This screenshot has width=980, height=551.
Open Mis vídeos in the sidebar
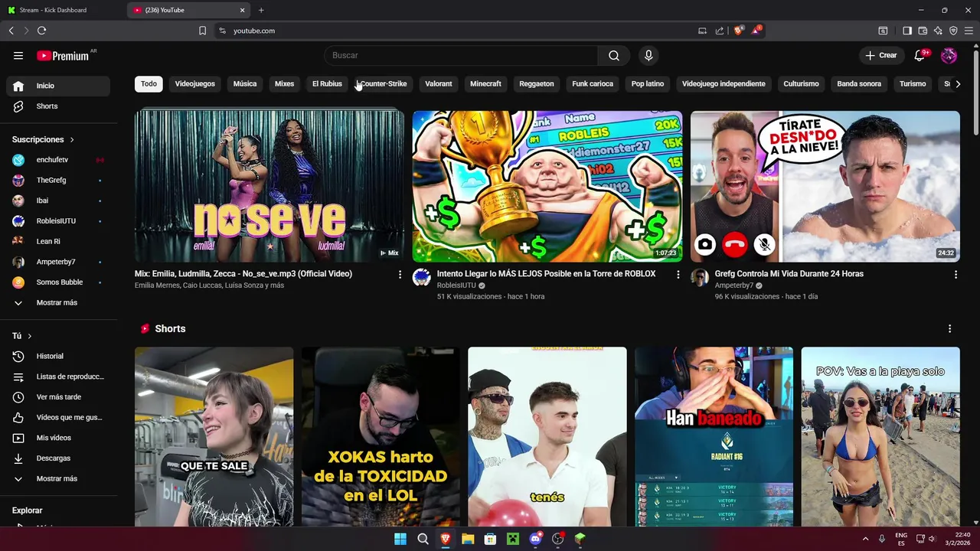coord(58,438)
